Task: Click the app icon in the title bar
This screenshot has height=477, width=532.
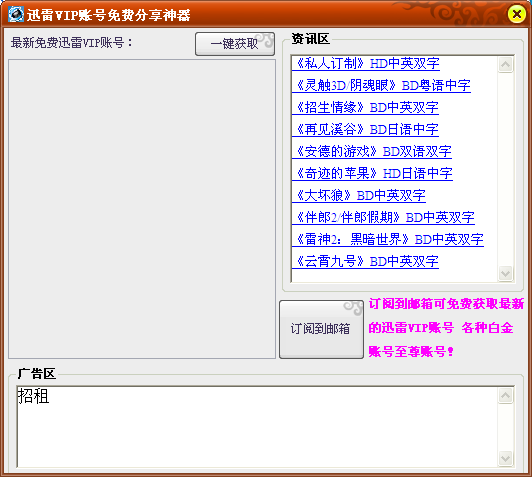Action: click(16, 14)
